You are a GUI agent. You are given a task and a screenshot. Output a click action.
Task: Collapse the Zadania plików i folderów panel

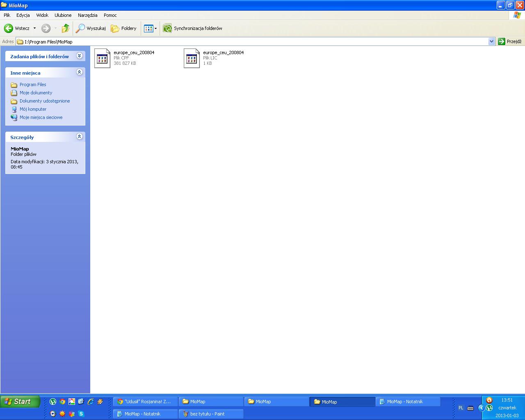[x=80, y=56]
